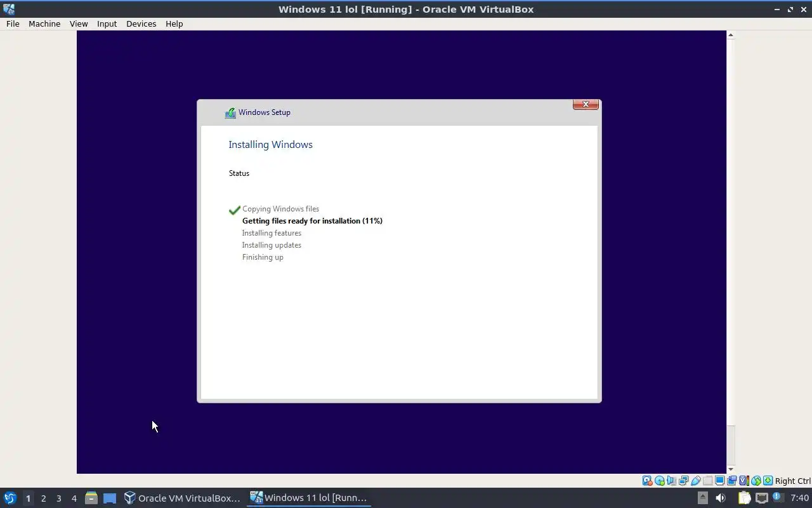Open the Machine menu
This screenshot has height=508, width=812.
[44, 23]
